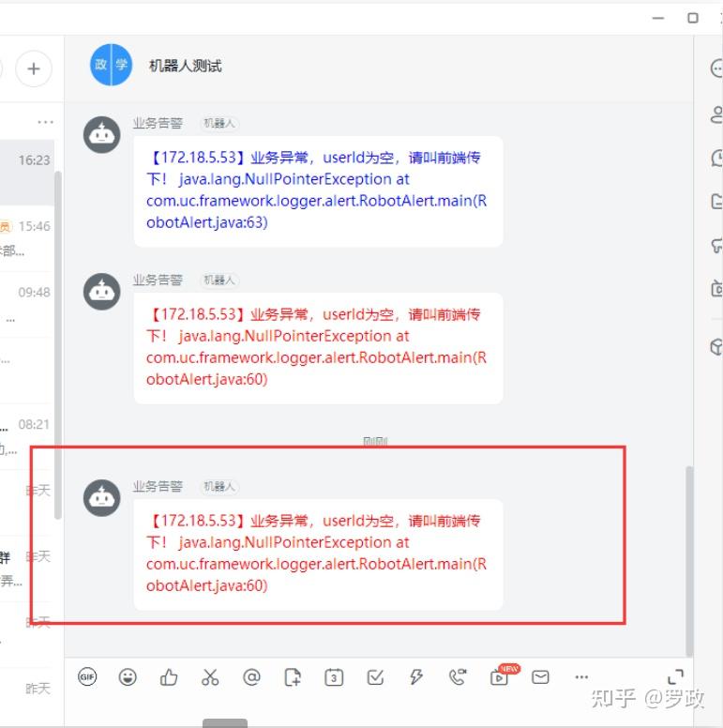Viewport: 723px width, 728px height.
Task: Mention someone with the @ icon
Action: [251, 677]
